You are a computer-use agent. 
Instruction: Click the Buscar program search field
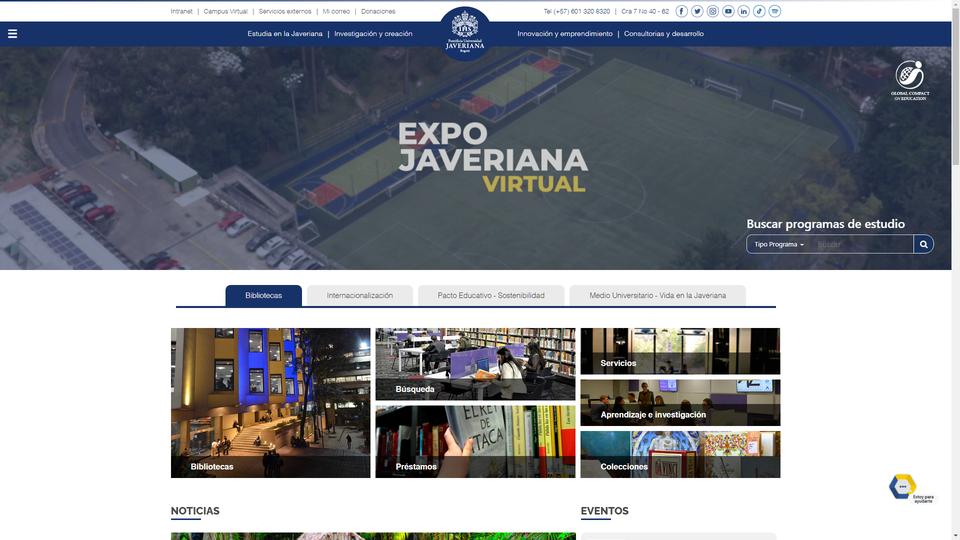(x=862, y=244)
